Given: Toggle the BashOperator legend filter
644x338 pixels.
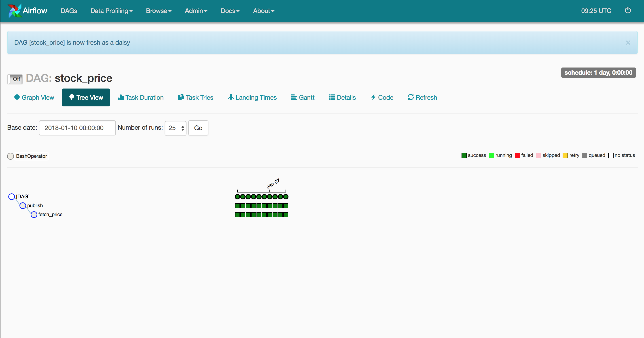Looking at the screenshot, I should pos(11,156).
